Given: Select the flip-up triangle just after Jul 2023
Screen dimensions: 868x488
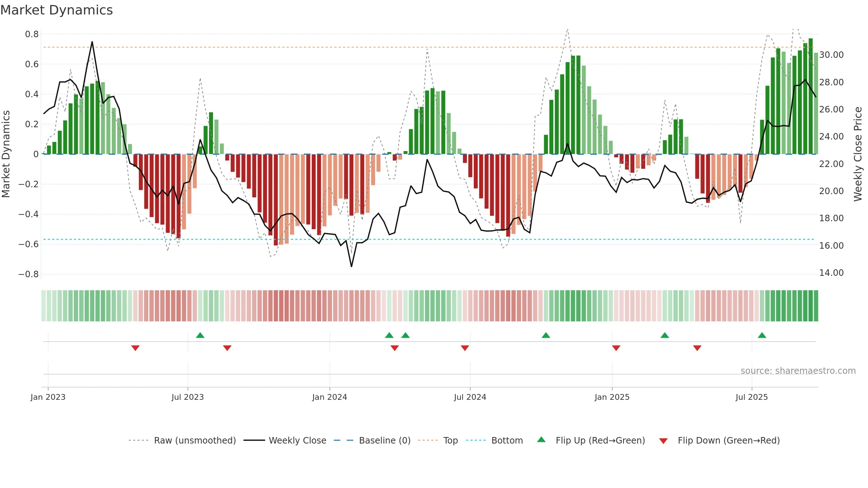Looking at the screenshot, I should click(x=200, y=335).
